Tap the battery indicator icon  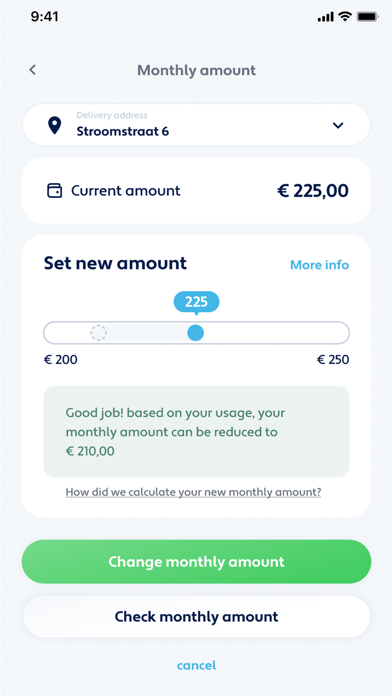click(x=367, y=17)
